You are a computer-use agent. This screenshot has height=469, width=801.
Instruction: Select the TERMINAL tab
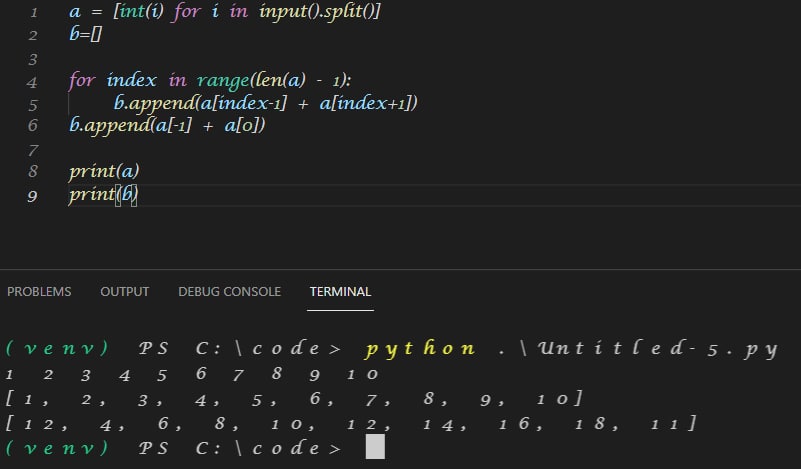pyautogui.click(x=340, y=292)
